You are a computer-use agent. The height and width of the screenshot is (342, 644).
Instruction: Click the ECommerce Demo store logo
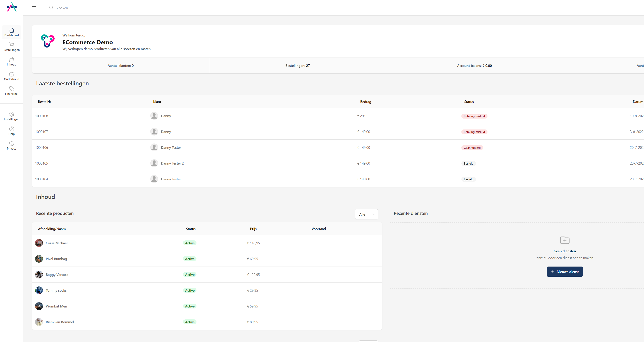pyautogui.click(x=48, y=41)
